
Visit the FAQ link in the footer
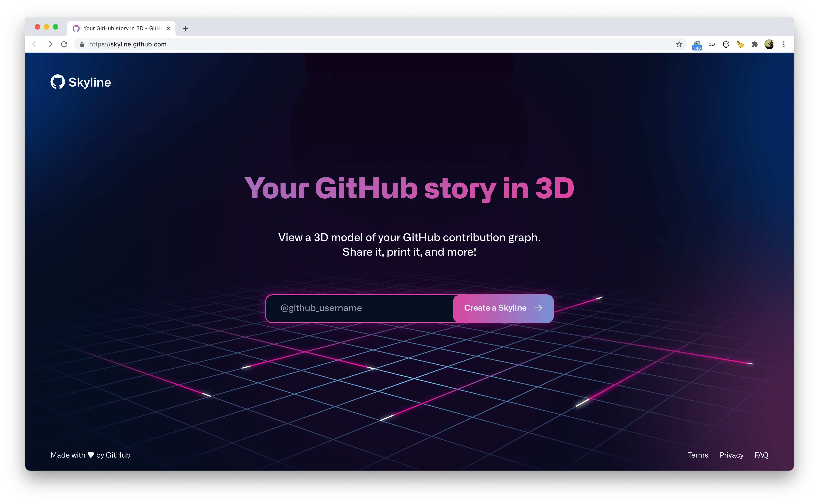761,455
